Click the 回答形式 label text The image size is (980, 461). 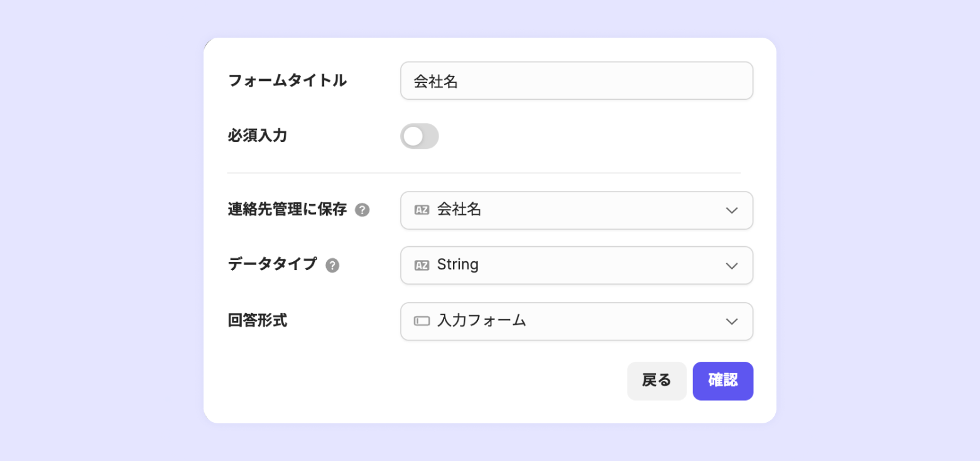[257, 320]
